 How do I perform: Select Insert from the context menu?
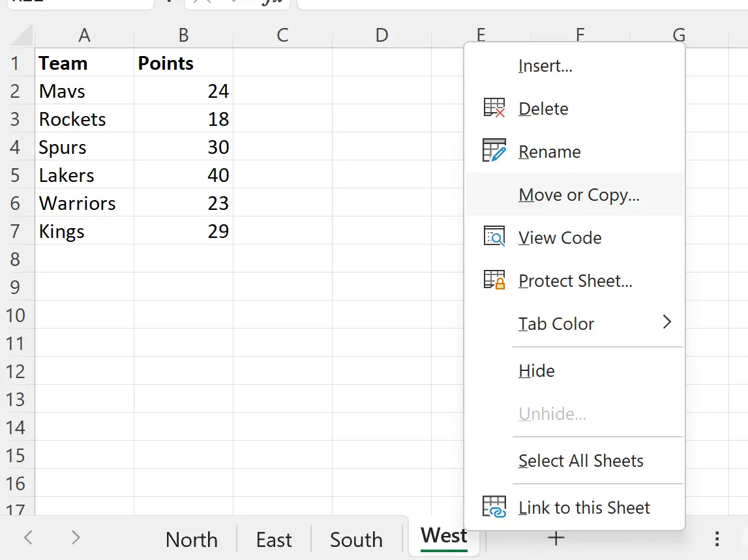tap(545, 66)
